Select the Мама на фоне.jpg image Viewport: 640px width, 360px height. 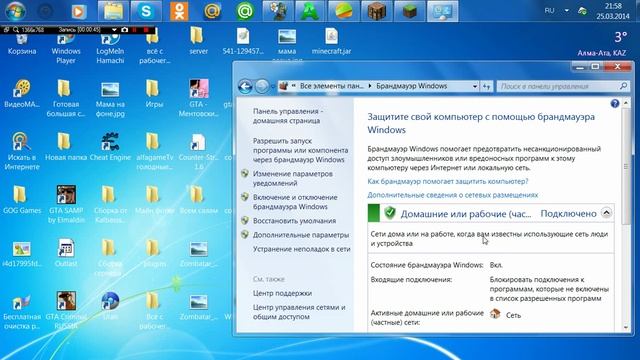[110, 98]
